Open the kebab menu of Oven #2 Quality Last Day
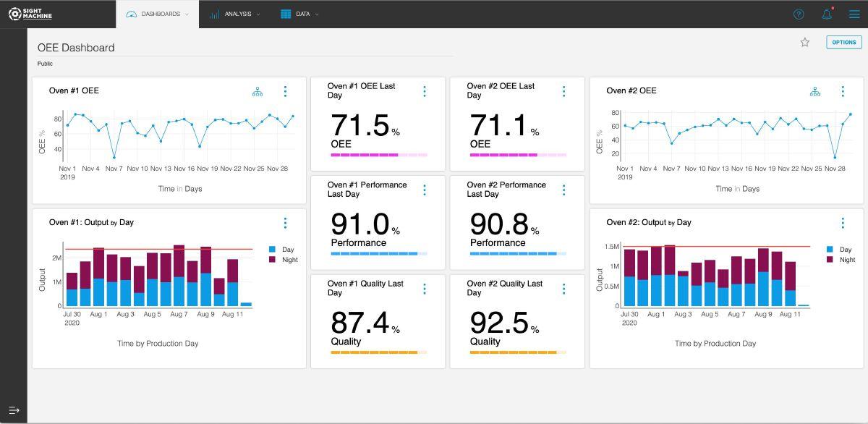This screenshot has height=424, width=868. (564, 289)
